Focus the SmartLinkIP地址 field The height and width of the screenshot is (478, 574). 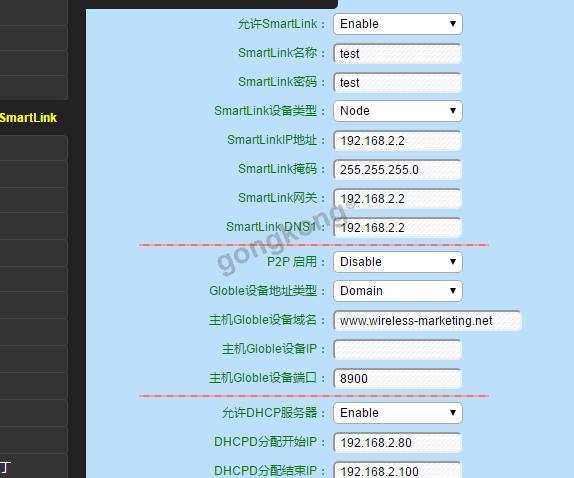(398, 141)
